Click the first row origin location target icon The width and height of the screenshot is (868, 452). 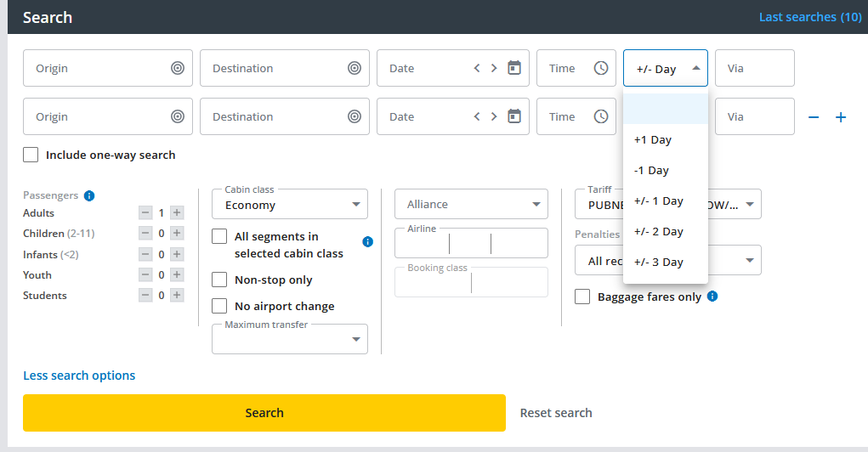tap(177, 68)
